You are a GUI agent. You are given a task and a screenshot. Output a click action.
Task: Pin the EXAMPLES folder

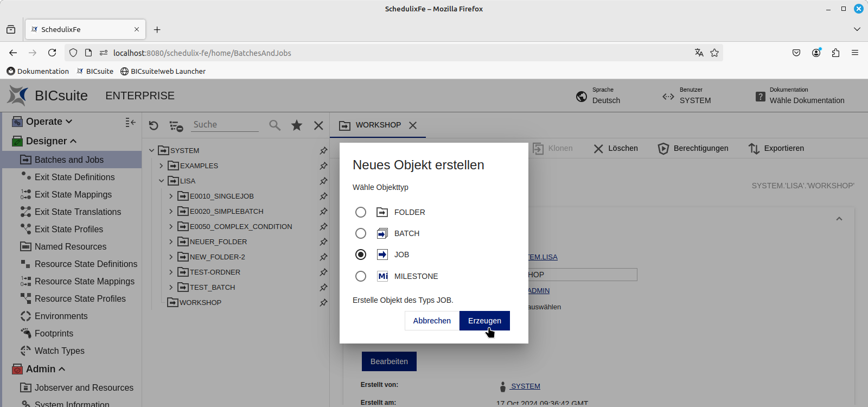click(323, 166)
